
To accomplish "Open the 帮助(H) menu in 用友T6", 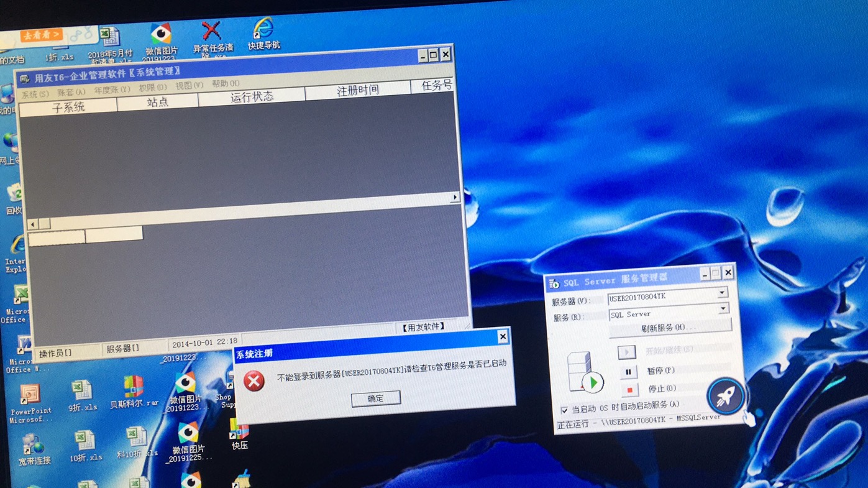I will click(226, 83).
